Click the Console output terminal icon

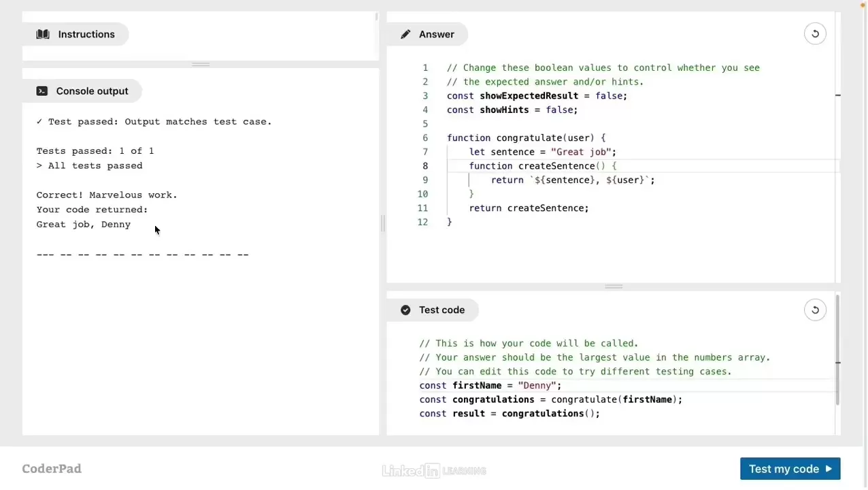42,91
